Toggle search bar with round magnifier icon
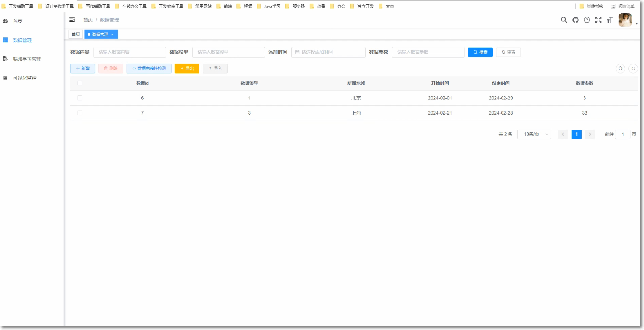 [620, 68]
